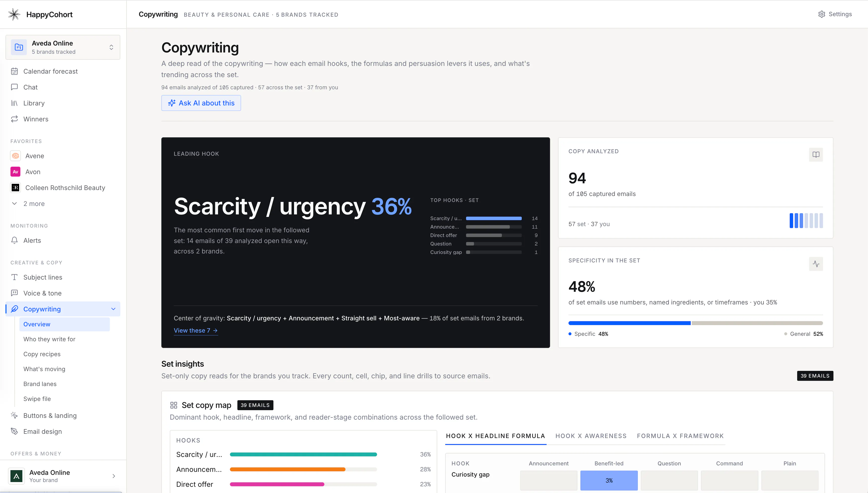Viewport: 868px width, 493px height.
Task: Open the Brand lanes subpage
Action: click(x=40, y=384)
